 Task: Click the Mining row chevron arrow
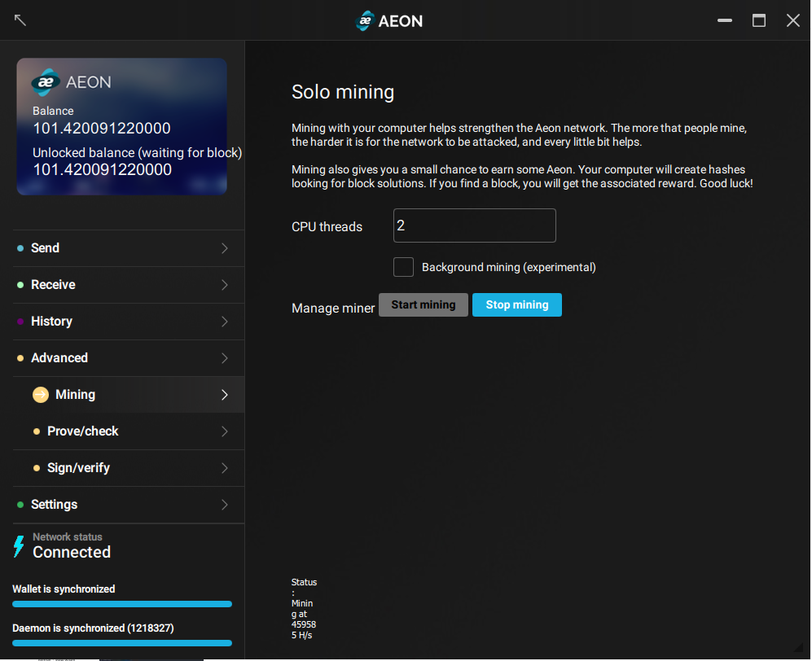224,395
